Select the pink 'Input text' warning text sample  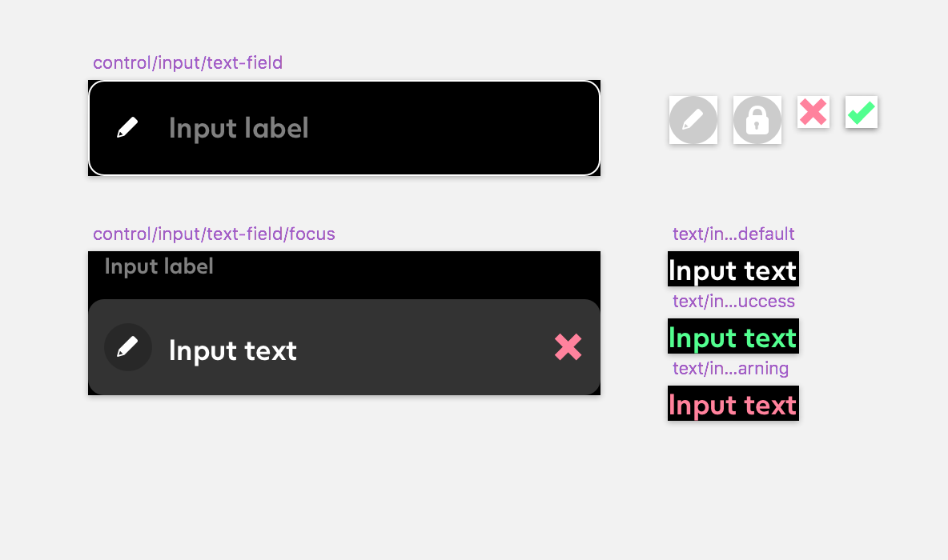(x=733, y=403)
